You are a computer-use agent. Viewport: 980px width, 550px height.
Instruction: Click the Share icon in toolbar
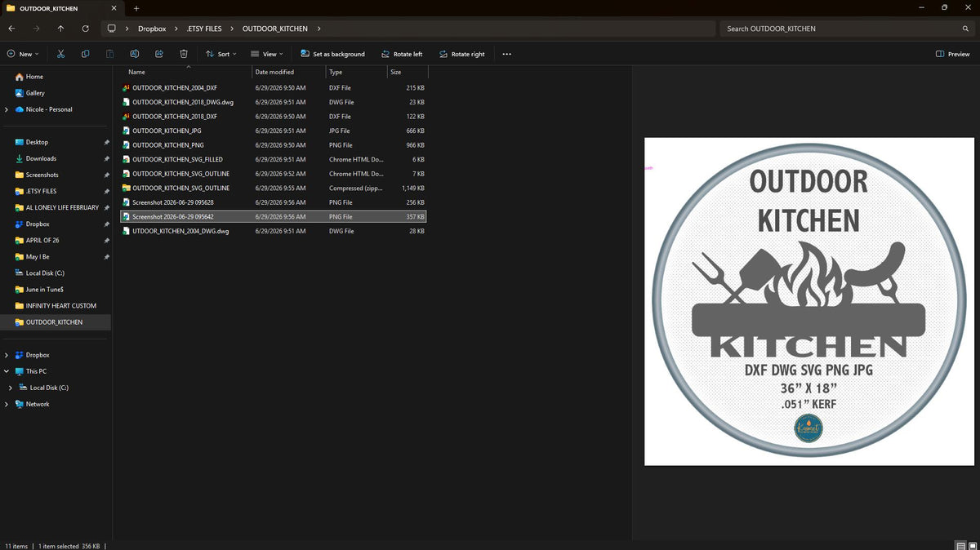pos(159,54)
